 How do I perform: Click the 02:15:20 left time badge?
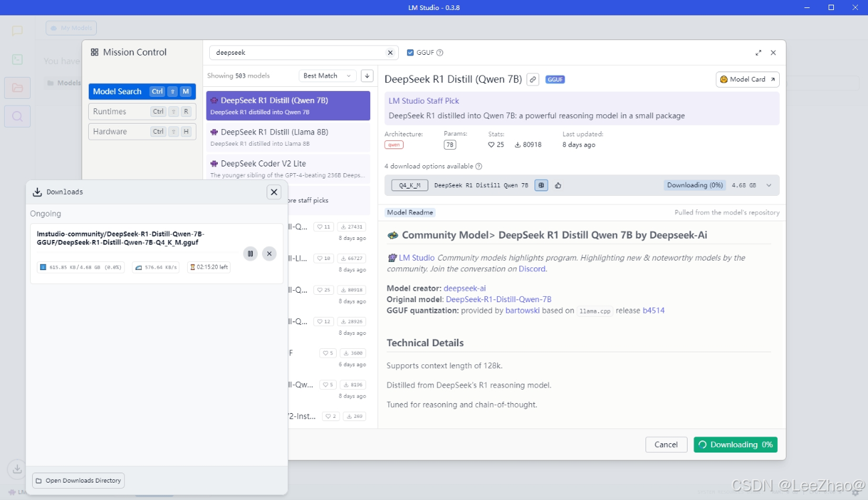click(x=209, y=267)
